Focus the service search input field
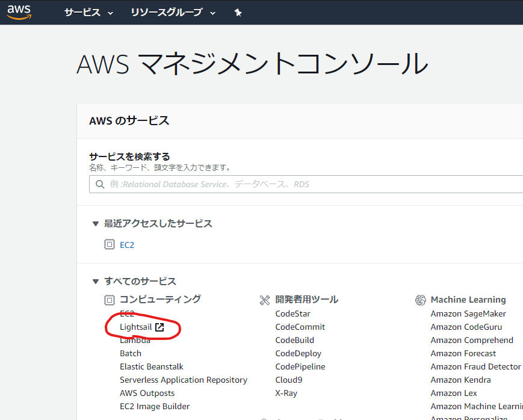Viewport: 523px width, 420px height. pos(306,184)
